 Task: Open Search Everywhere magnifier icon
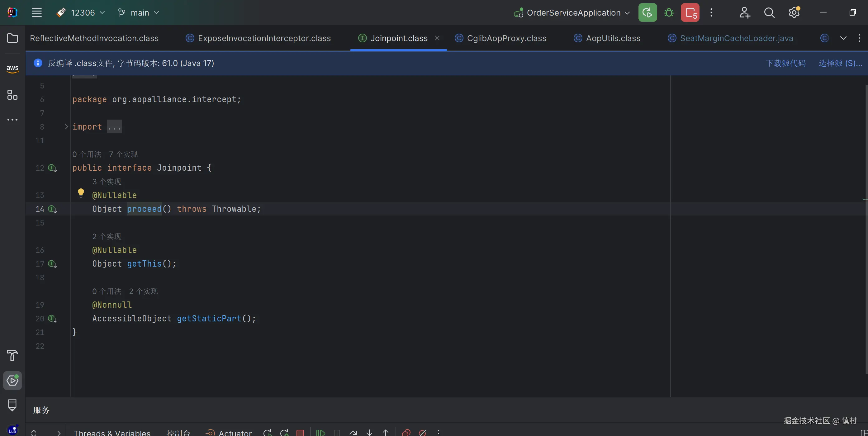[x=769, y=13]
